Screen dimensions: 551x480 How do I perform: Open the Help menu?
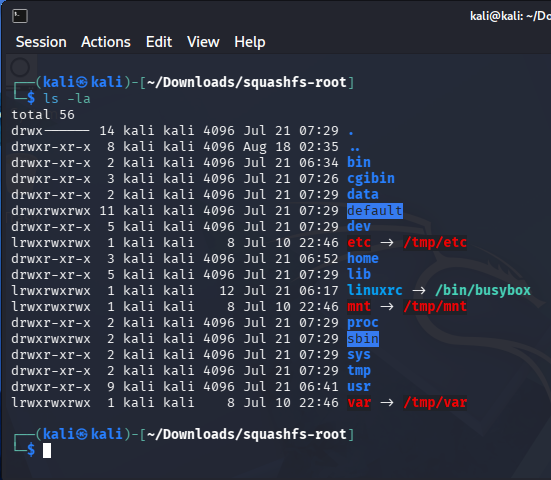[250, 42]
